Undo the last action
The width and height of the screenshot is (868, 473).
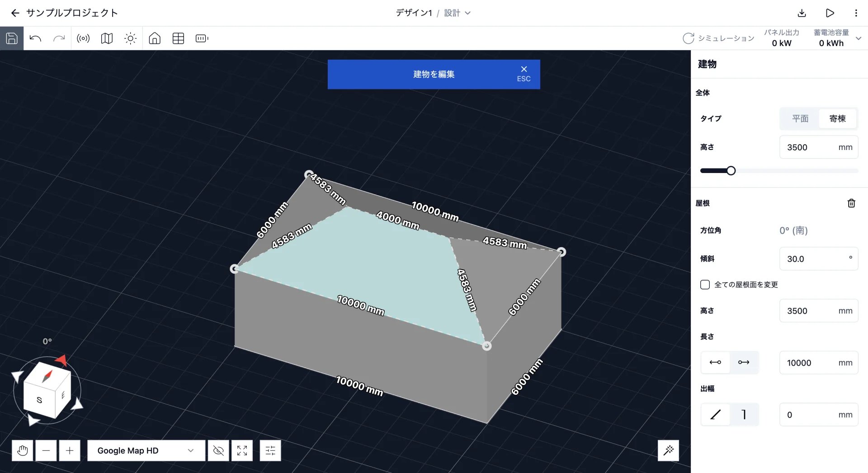pyautogui.click(x=35, y=38)
